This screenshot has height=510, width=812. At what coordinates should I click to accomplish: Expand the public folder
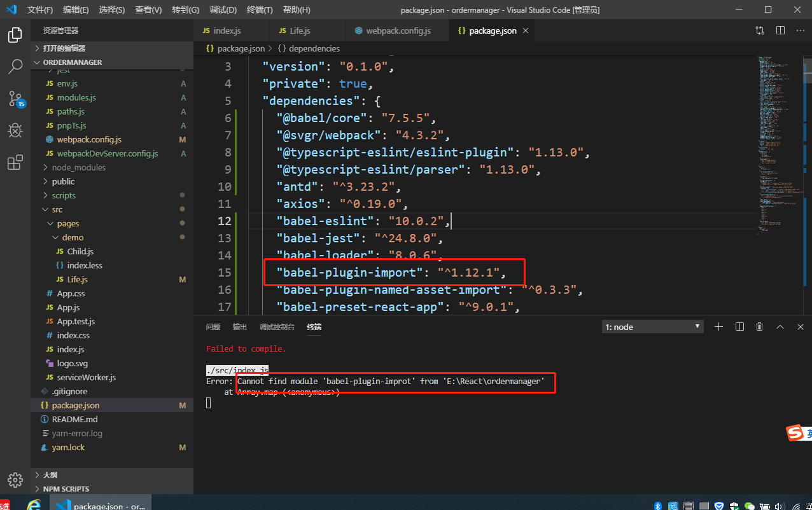pyautogui.click(x=112, y=181)
